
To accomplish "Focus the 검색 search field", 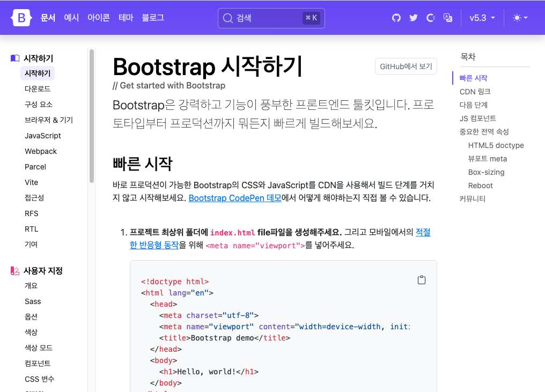I will (x=271, y=18).
